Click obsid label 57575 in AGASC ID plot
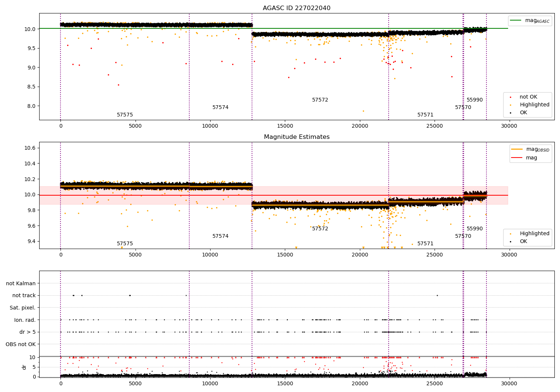 [x=125, y=115]
